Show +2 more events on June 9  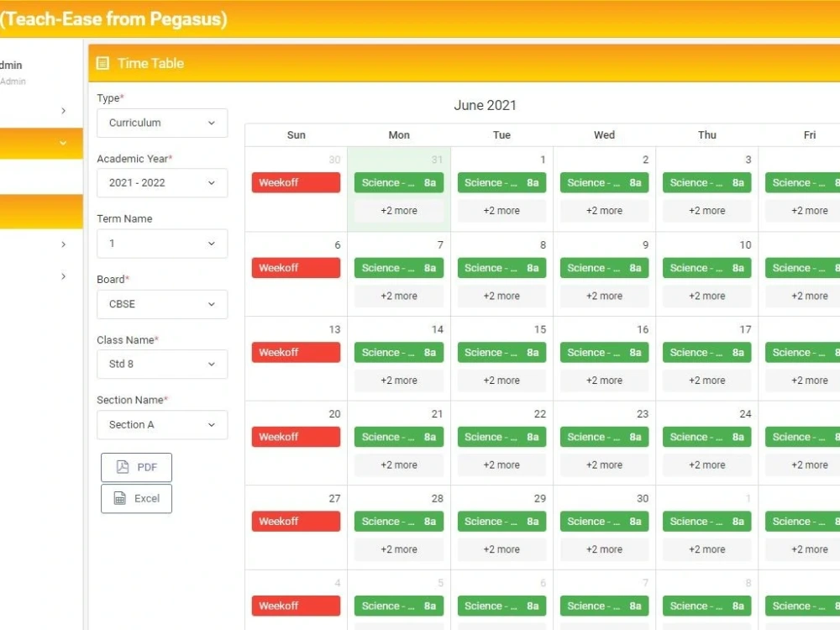point(604,296)
